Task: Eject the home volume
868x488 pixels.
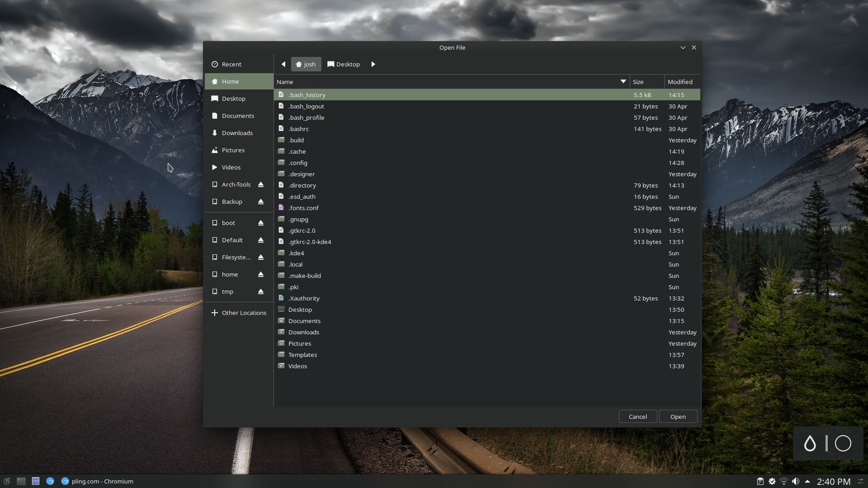Action: [x=261, y=274]
